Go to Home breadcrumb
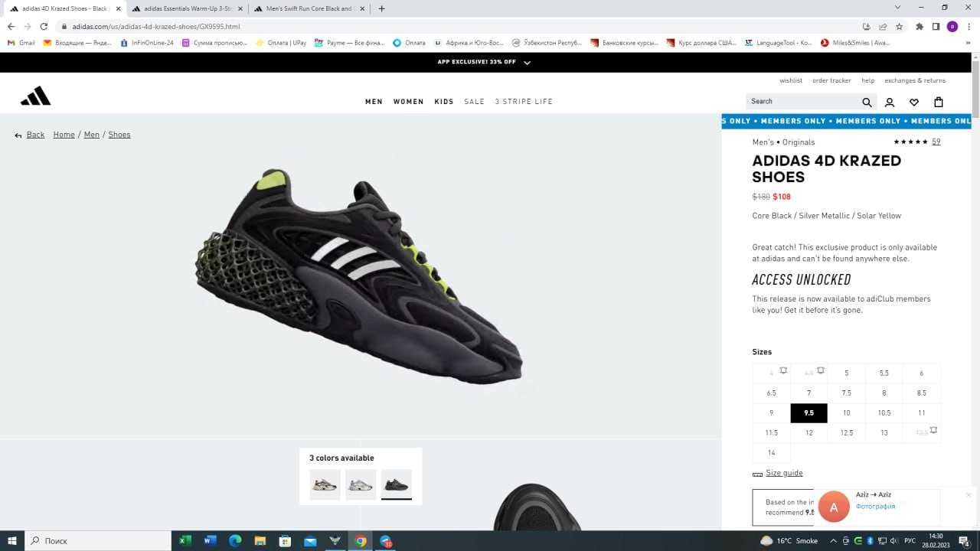This screenshot has width=980, height=551. coord(64,135)
